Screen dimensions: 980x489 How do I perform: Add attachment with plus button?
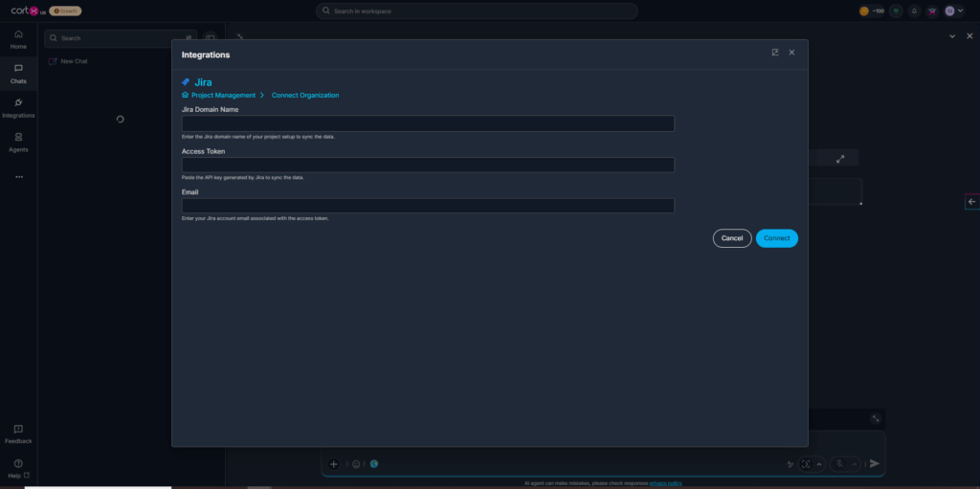click(334, 464)
